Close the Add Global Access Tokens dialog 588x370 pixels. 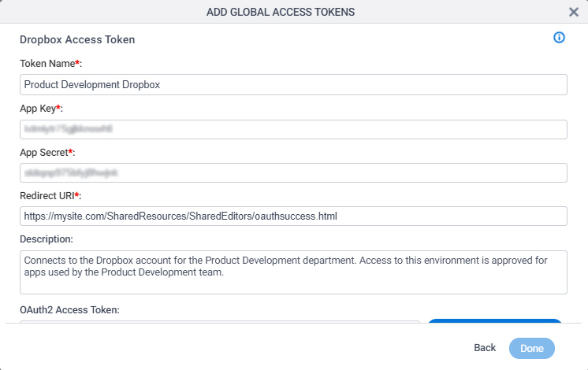coord(573,12)
